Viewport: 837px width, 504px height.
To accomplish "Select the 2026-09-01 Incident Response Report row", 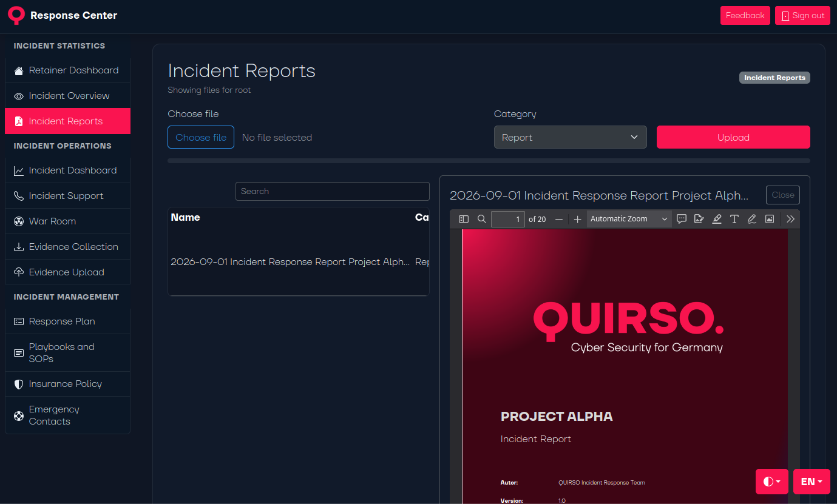I will [x=299, y=262].
